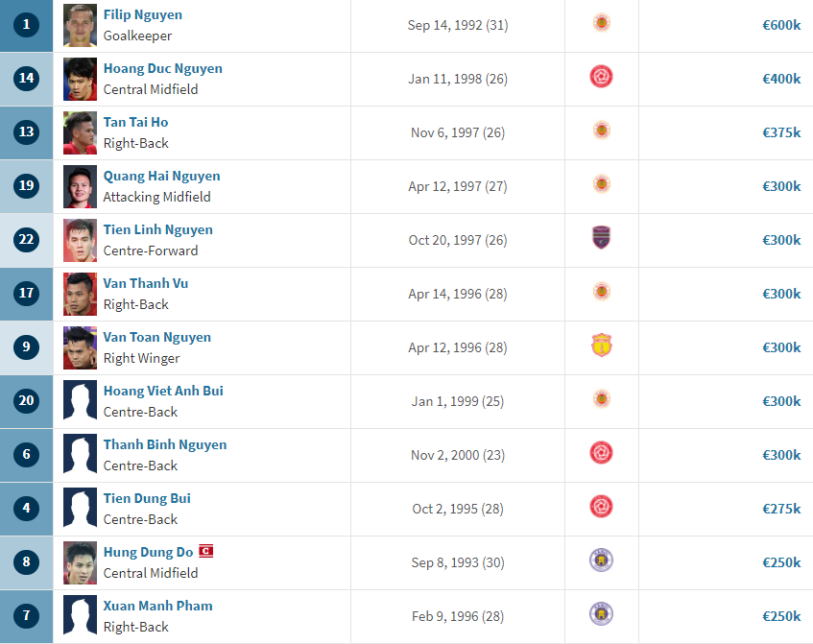The width and height of the screenshot is (813, 644).
Task: Click red club crest beside Hoang Duc Nguyen
Action: 601,77
